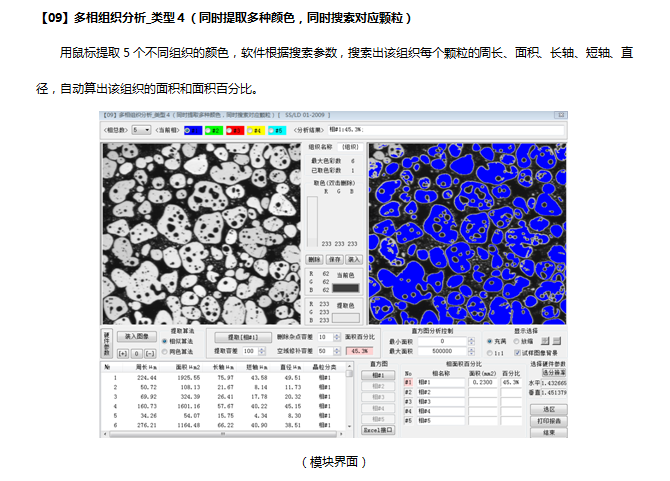
Task: Click the 打印报告 print report button
Action: click(549, 420)
